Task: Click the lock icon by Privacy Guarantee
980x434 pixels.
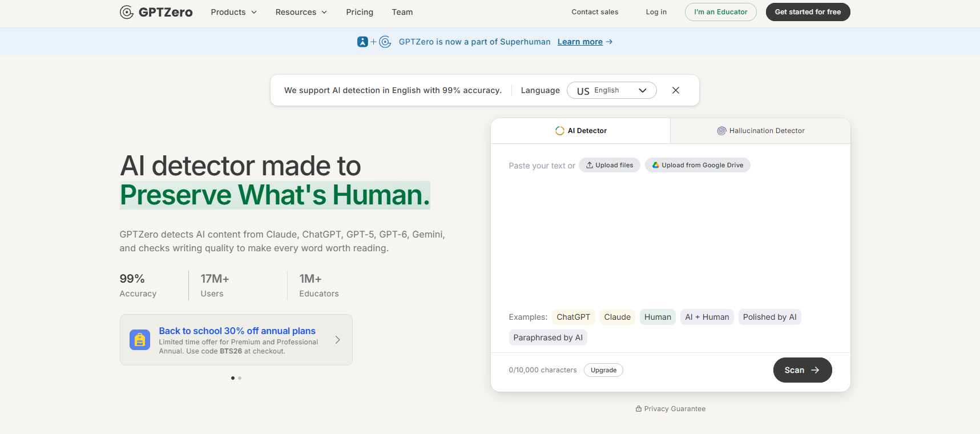Action: (x=639, y=409)
